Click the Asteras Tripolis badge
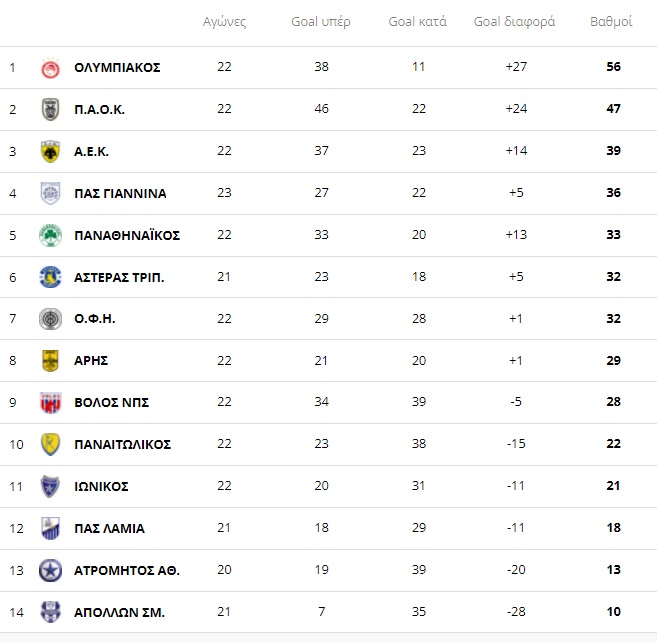The width and height of the screenshot is (657, 643). [50, 277]
